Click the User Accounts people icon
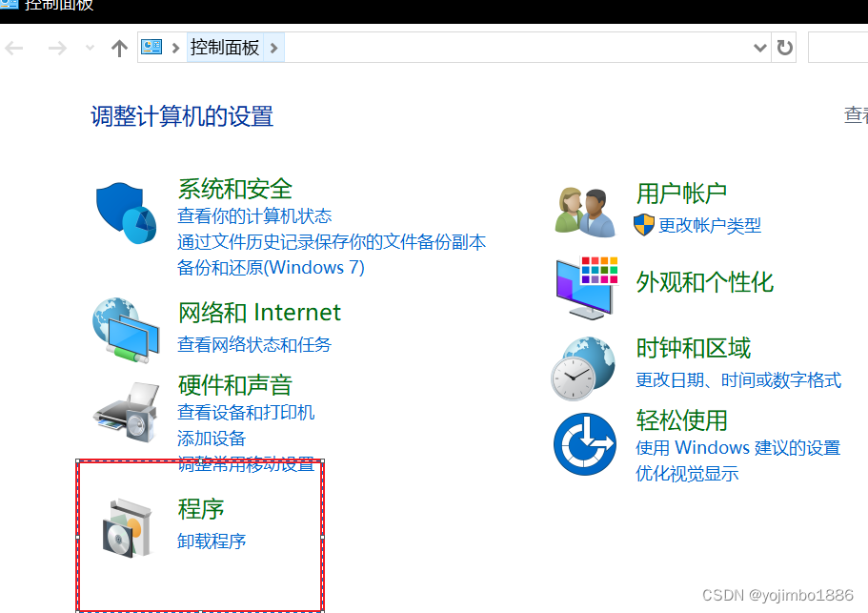Viewport: 868px width, 613px height. click(x=585, y=212)
